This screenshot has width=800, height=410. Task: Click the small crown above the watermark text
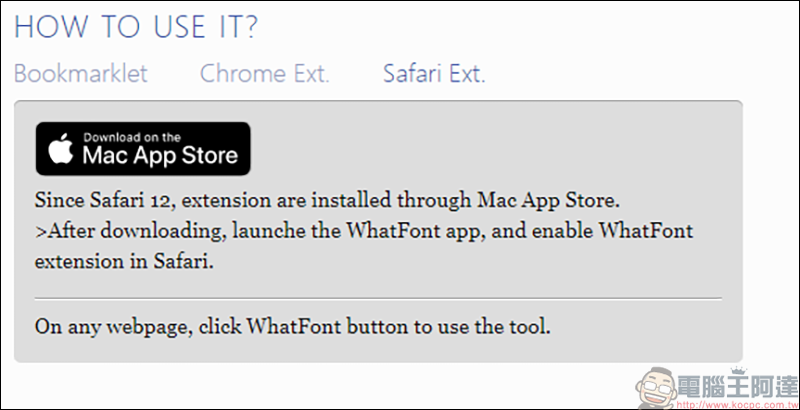tap(738, 371)
